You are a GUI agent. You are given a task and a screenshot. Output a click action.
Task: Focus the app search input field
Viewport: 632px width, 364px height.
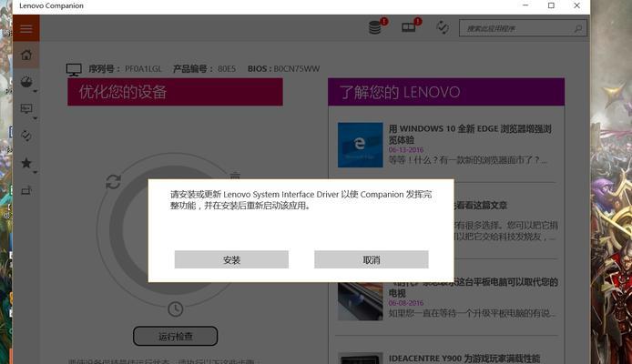[523, 28]
